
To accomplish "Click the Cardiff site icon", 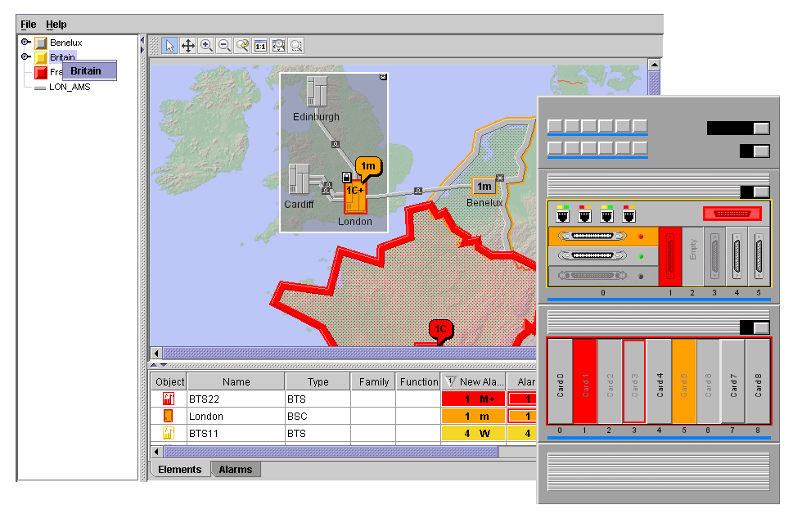I will pyautogui.click(x=299, y=179).
